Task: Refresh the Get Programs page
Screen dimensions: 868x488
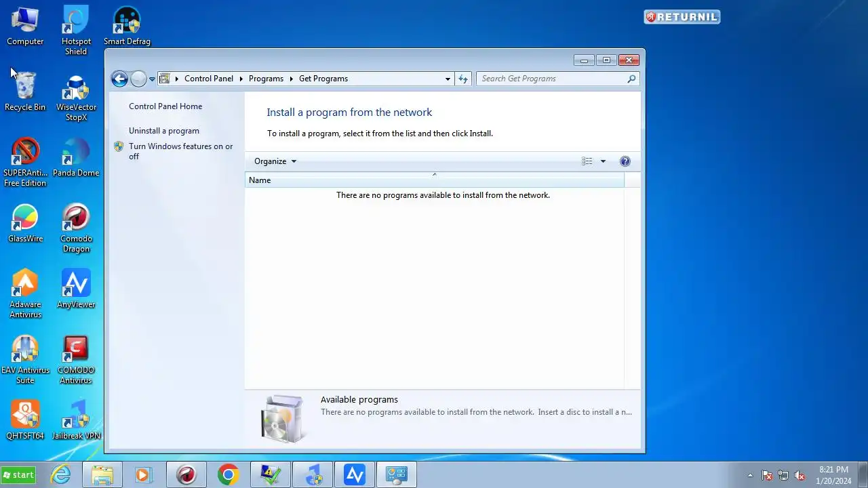Action: tap(463, 79)
